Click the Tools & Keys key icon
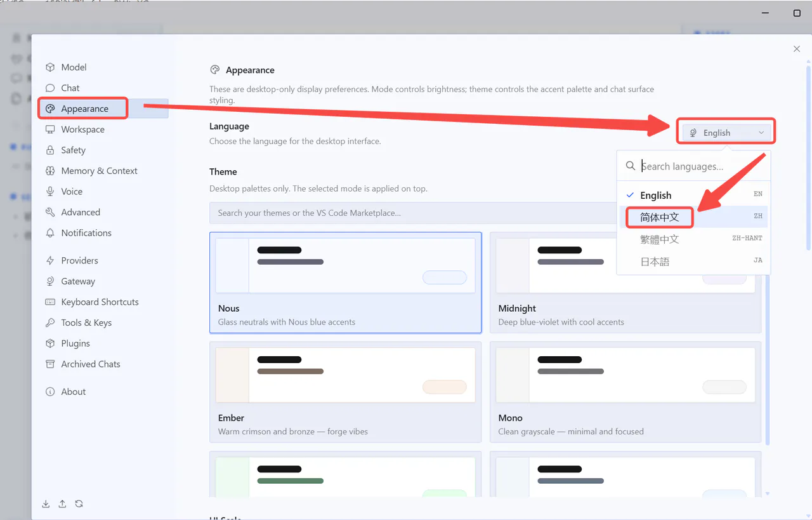The height and width of the screenshot is (520, 812). tap(50, 323)
